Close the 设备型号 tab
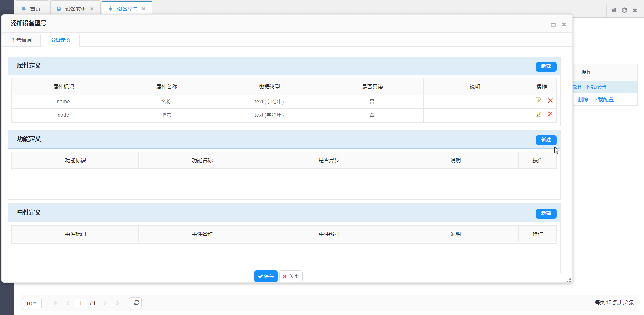Viewport: 644px width, 315px height. pos(144,9)
